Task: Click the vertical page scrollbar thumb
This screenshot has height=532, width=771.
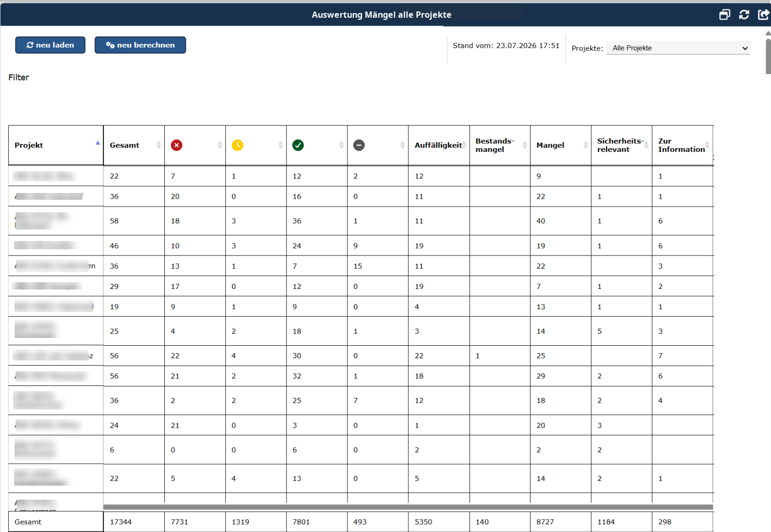Action: [x=768, y=56]
